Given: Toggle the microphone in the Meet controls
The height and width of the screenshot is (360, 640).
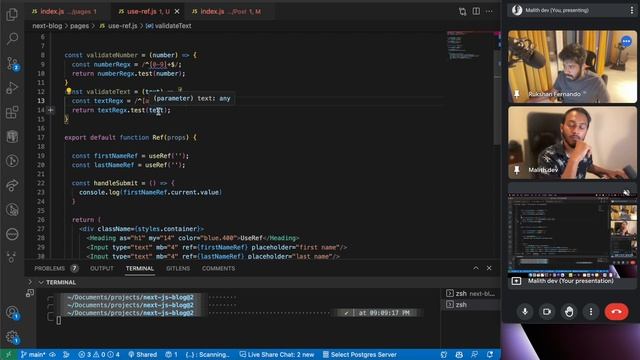Looking at the screenshot, I should pyautogui.click(x=525, y=312).
